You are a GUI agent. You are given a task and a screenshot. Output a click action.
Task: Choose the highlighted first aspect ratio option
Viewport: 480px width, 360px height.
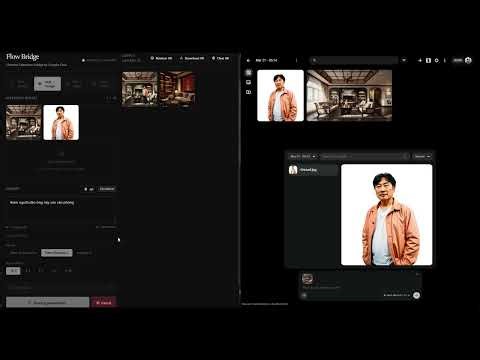(x=13, y=271)
